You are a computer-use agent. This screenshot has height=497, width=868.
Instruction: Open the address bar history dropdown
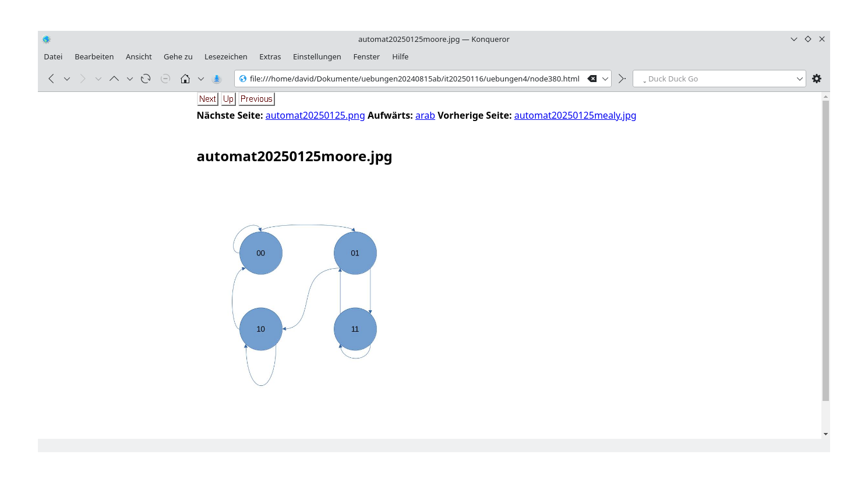coord(606,79)
